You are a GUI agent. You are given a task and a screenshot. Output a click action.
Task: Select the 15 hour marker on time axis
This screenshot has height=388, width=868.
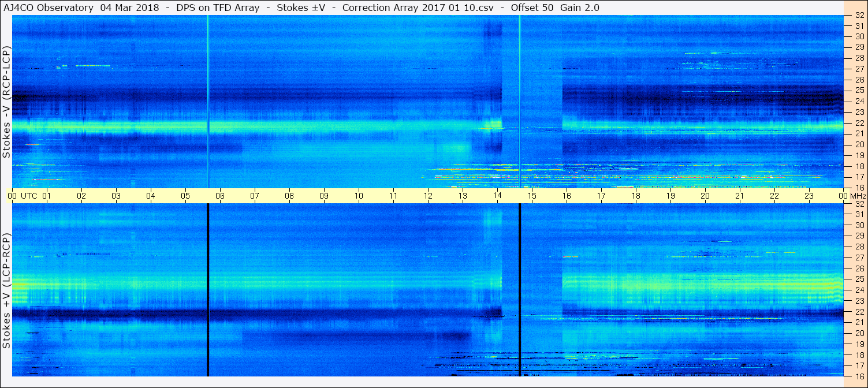[x=532, y=196]
